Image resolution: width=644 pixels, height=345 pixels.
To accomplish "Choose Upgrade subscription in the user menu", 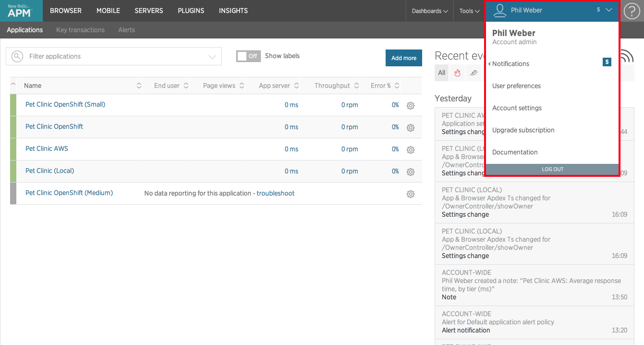I will tap(523, 130).
